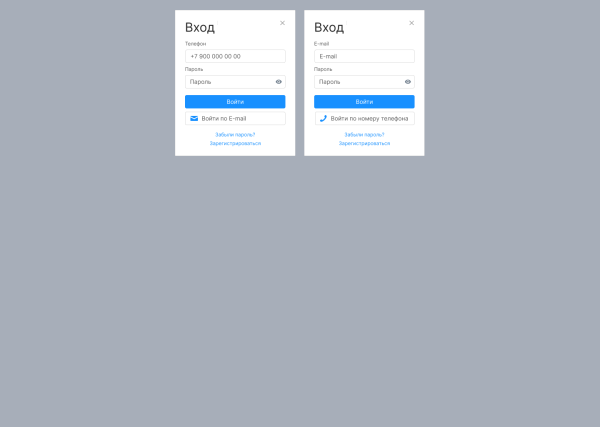Click the Вход heading of the email dialog
Image resolution: width=600 pixels, height=427 pixels.
[329, 28]
